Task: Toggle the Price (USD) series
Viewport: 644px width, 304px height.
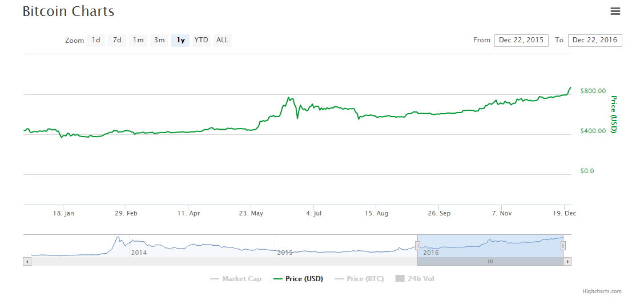Action: point(298,279)
